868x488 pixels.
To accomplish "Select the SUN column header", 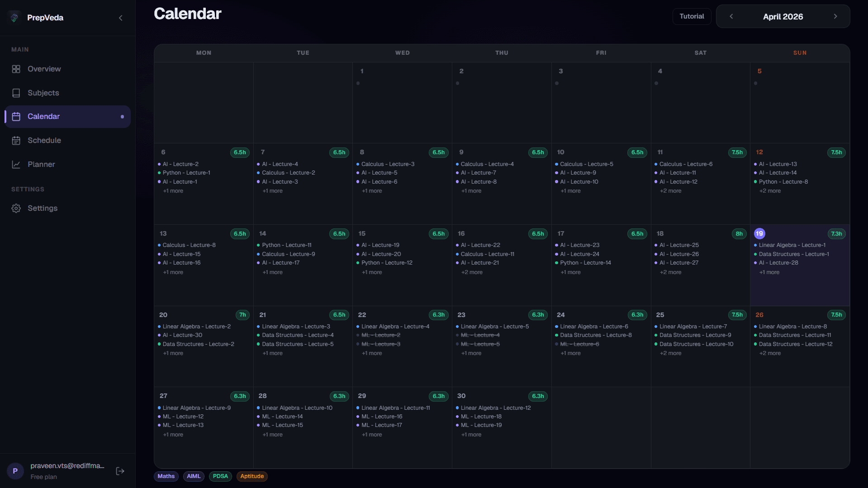I will (x=800, y=53).
